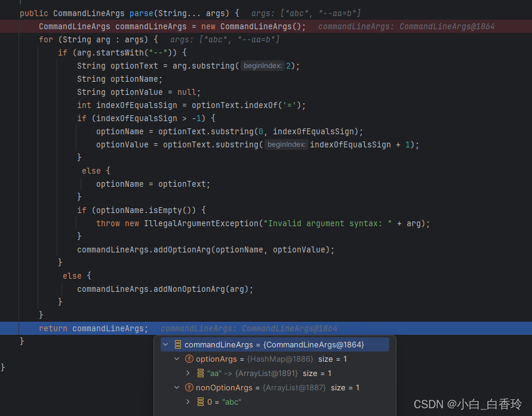Screen dimensions: 532x416
Task: Click the beginIndex hint before value 2
Action: [x=262, y=66]
